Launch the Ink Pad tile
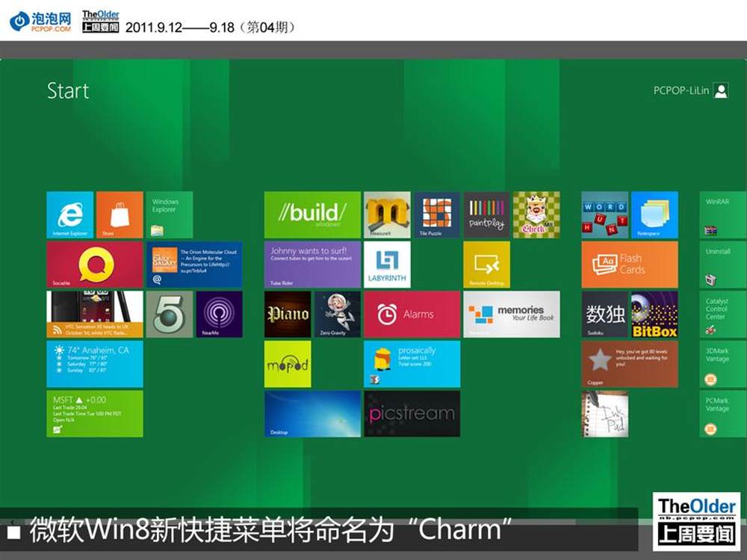This screenshot has height=560, width=747. 604,414
